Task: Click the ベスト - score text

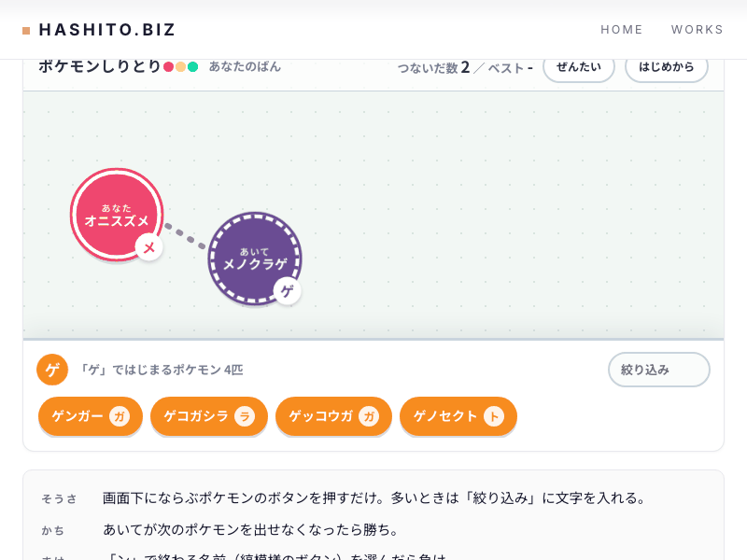Action: pyautogui.click(x=510, y=68)
